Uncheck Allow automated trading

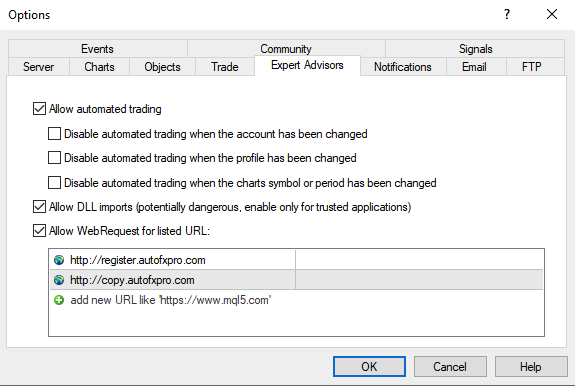click(x=40, y=109)
